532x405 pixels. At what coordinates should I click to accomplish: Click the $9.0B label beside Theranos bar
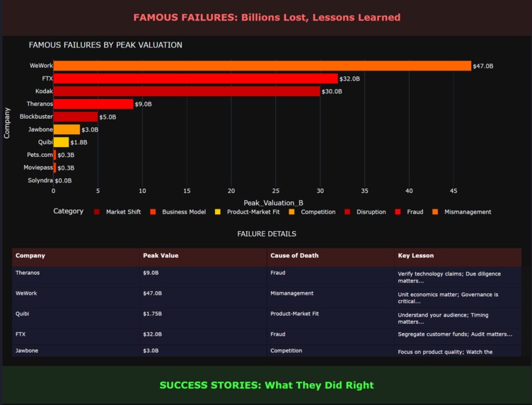143,104
